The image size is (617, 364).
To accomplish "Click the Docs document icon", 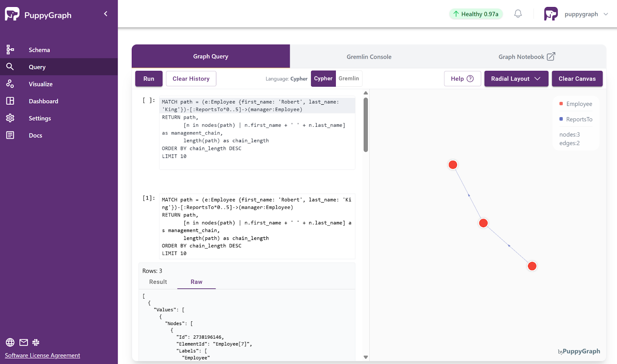I will pos(10,135).
